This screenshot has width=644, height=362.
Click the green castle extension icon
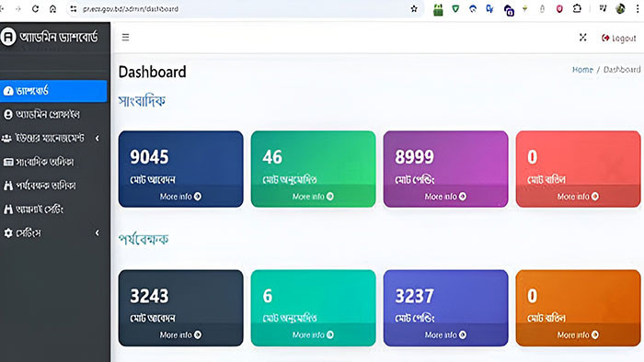point(438,9)
